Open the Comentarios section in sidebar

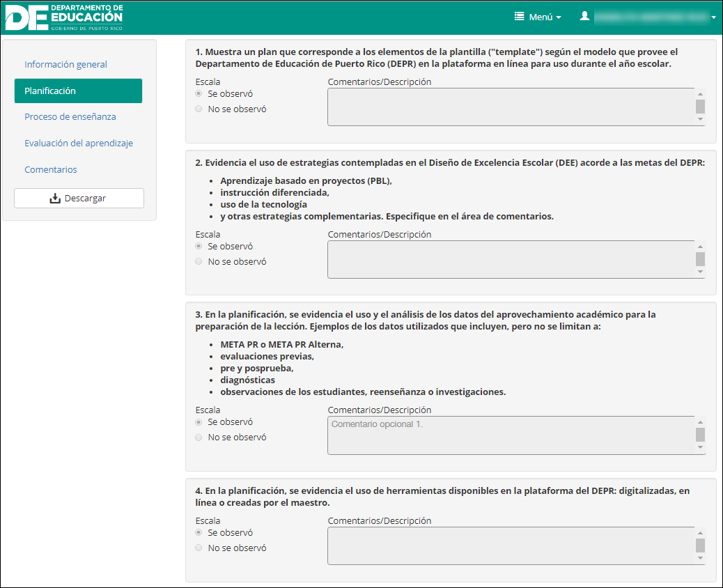pyautogui.click(x=50, y=169)
